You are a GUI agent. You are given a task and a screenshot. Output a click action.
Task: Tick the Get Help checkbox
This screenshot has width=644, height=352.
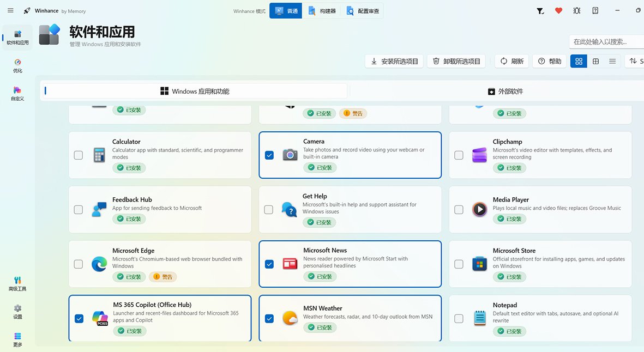pyautogui.click(x=269, y=210)
